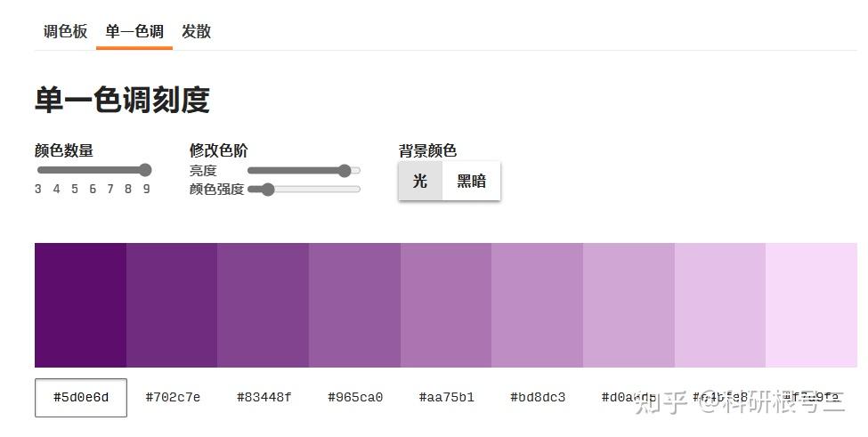Image resolution: width=868 pixels, height=437 pixels.
Task: Switch background color to 黑暗
Action: point(471,181)
